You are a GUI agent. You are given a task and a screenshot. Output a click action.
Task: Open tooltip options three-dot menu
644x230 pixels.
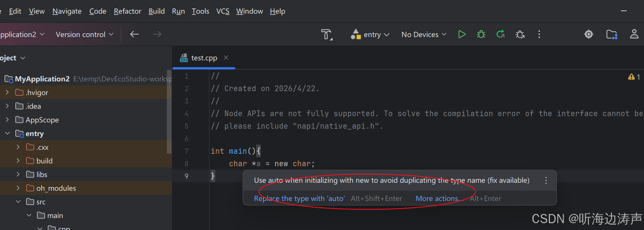pos(546,180)
